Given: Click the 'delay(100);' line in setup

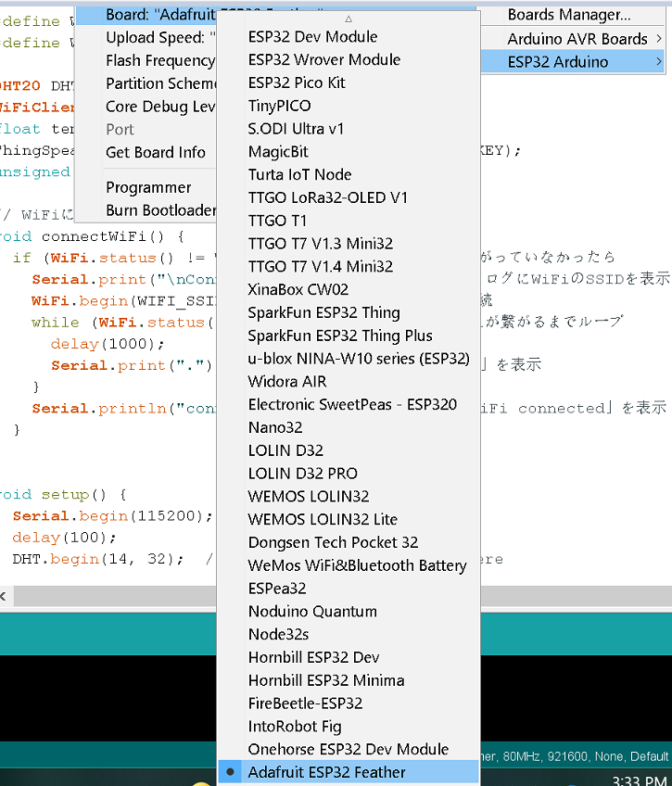Looking at the screenshot, I should click(x=64, y=538).
